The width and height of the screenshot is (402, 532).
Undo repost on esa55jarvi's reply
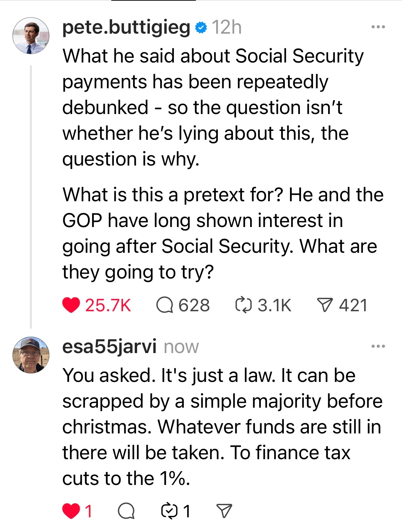[x=169, y=511]
